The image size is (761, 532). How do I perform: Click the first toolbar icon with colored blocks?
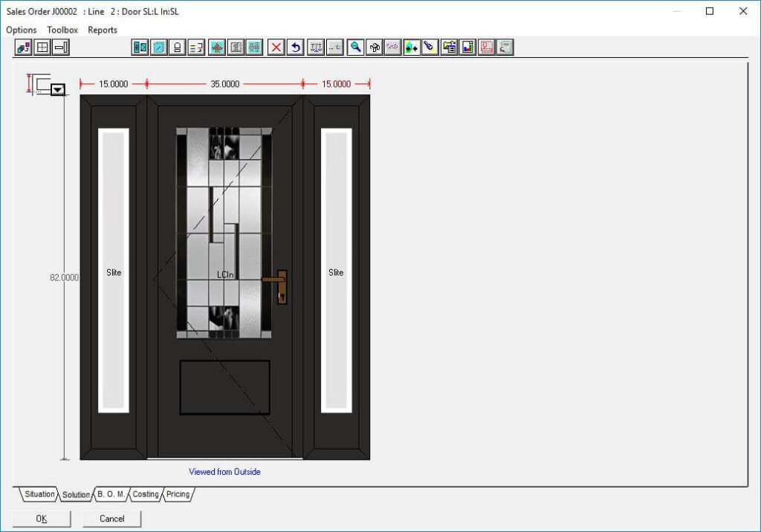click(23, 48)
